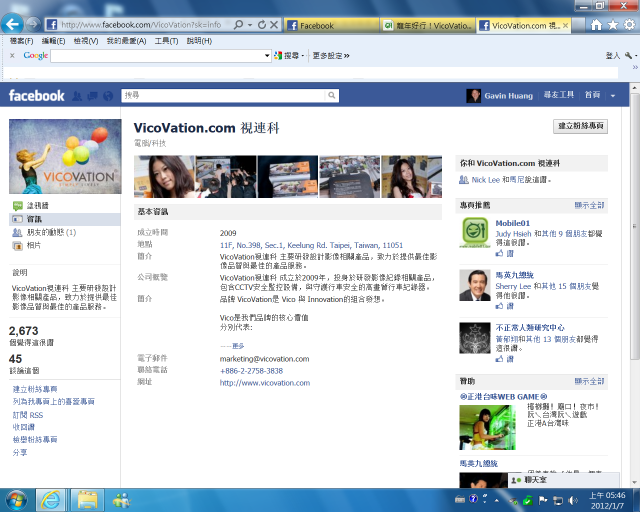Open the first woman photo thumbnail
640x512 pixels.
point(164,177)
